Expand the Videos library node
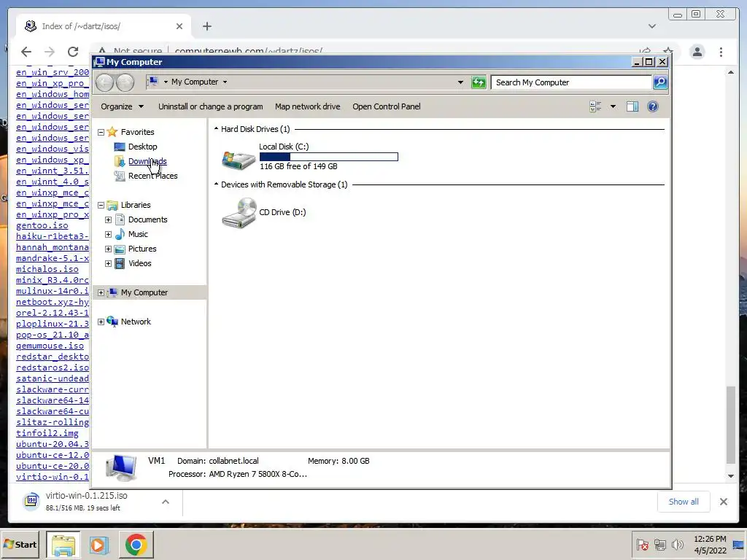747x560 pixels. 108,263
